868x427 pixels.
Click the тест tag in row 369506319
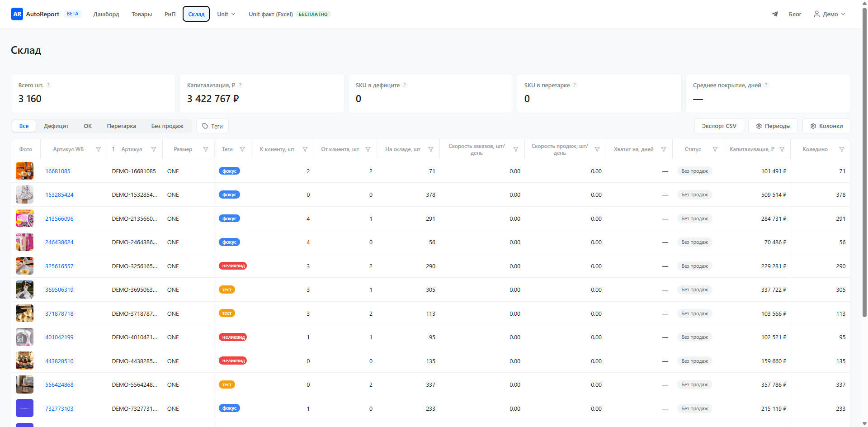[227, 289]
